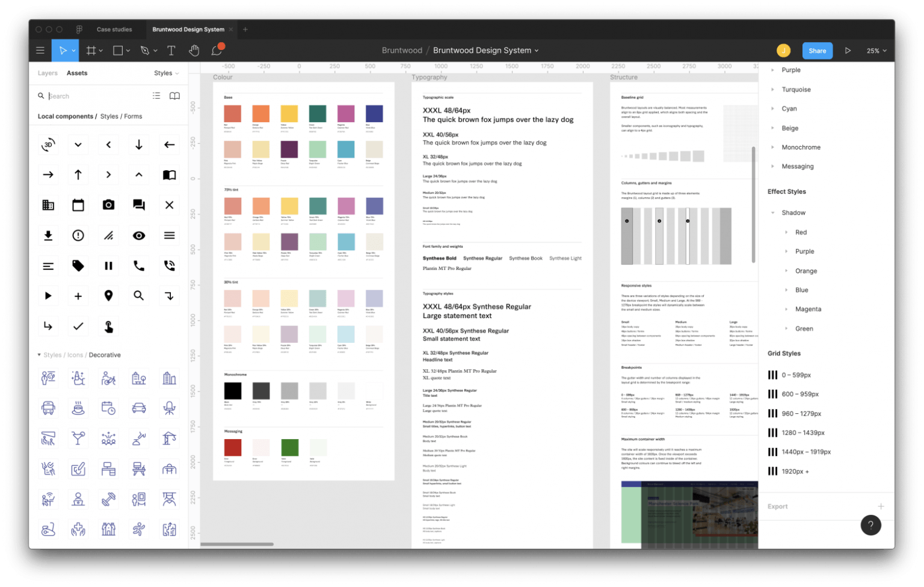Click the assets Search input field
The image size is (924, 587).
[x=96, y=96]
